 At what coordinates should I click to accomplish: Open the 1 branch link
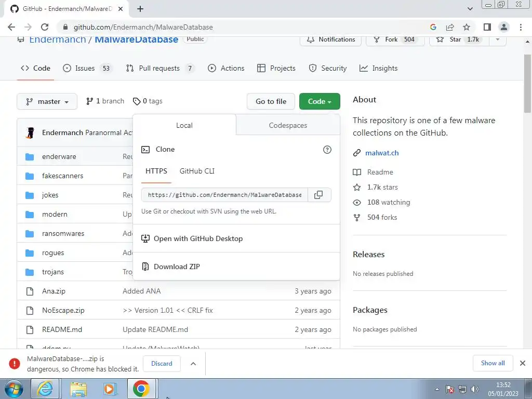point(105,101)
